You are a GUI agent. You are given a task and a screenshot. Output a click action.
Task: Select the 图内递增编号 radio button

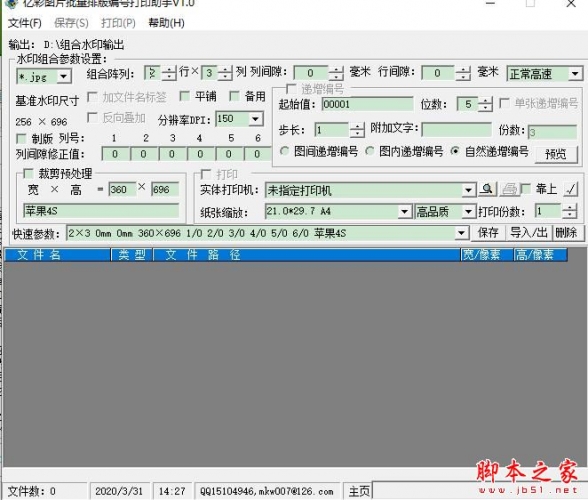pos(370,151)
